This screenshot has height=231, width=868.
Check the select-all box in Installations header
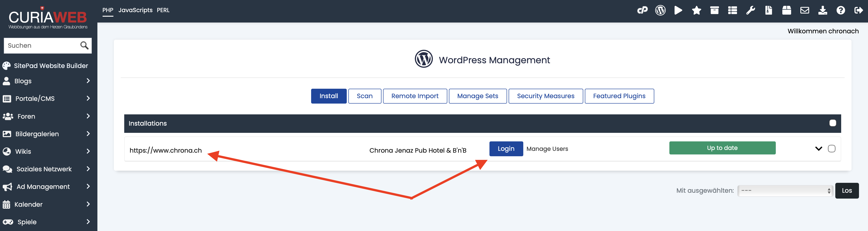[833, 123]
